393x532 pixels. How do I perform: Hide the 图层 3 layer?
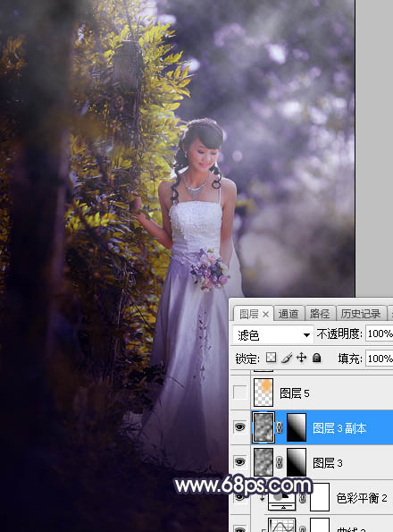(x=240, y=461)
